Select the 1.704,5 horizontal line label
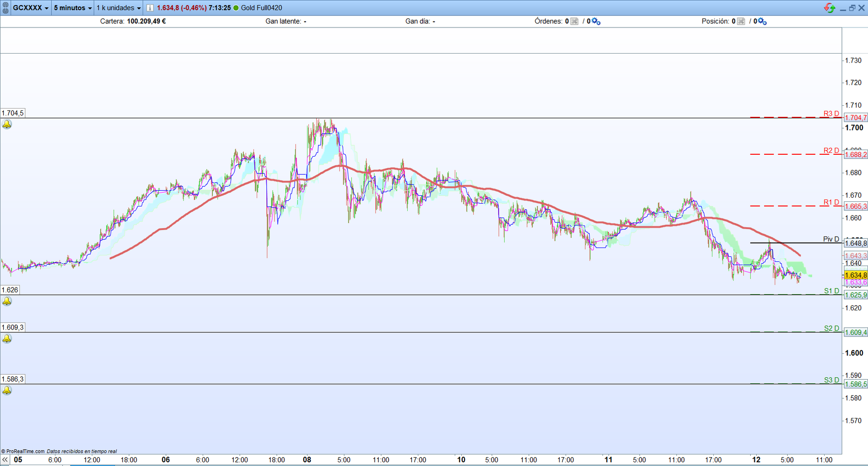The image size is (868, 466). click(x=13, y=113)
